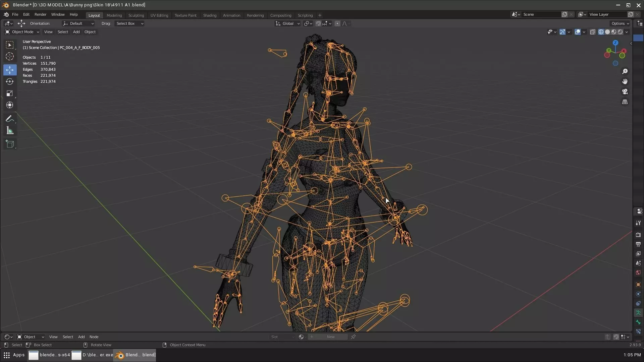Select the Move tool in the toolbar
The width and height of the screenshot is (644, 362).
tap(10, 70)
